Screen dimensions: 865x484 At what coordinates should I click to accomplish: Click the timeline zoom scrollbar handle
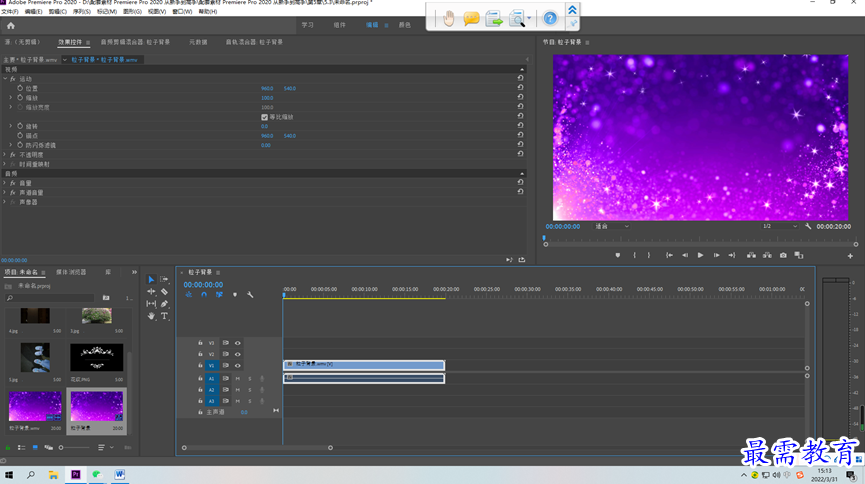pyautogui.click(x=330, y=448)
